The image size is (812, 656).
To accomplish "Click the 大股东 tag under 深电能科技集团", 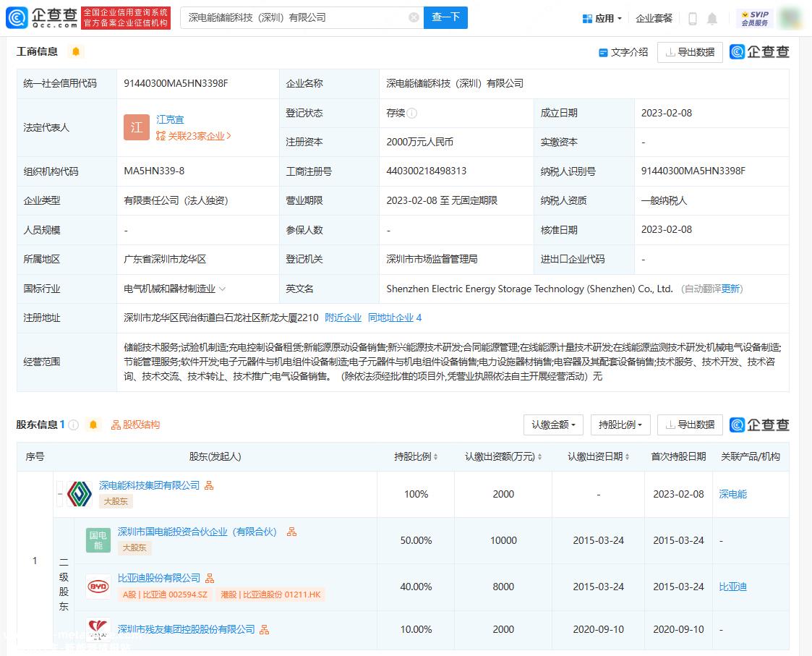I will 116,501.
